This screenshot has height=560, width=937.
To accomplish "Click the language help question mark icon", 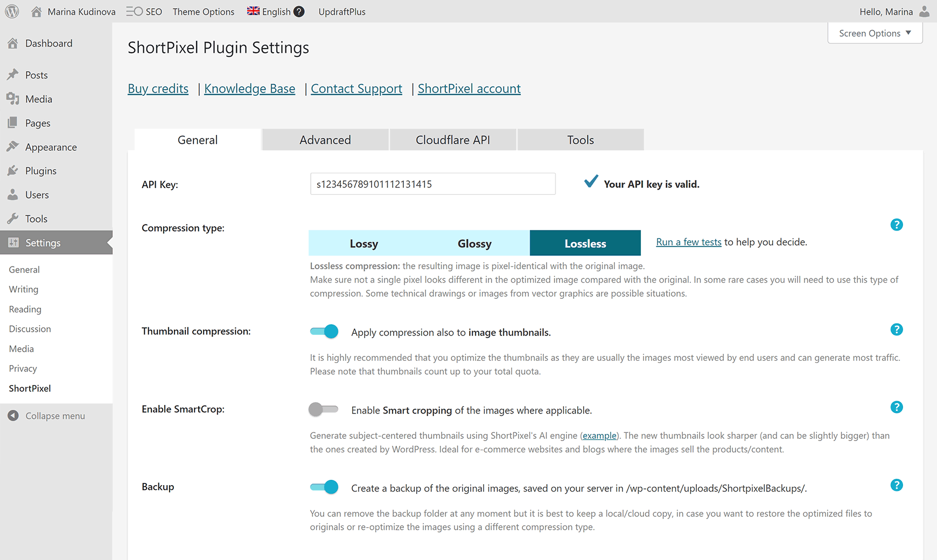I will tap(299, 11).
